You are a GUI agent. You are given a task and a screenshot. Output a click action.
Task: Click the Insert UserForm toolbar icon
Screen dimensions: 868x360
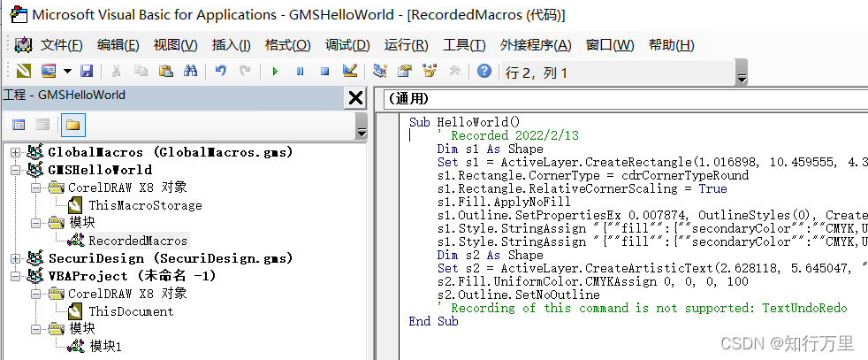(x=49, y=71)
